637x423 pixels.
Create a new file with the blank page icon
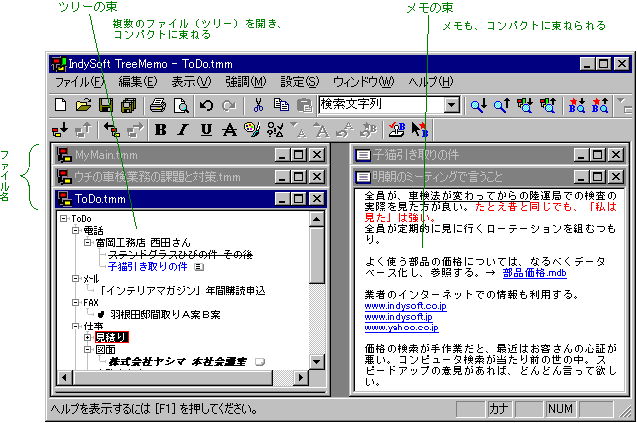pyautogui.click(x=61, y=105)
